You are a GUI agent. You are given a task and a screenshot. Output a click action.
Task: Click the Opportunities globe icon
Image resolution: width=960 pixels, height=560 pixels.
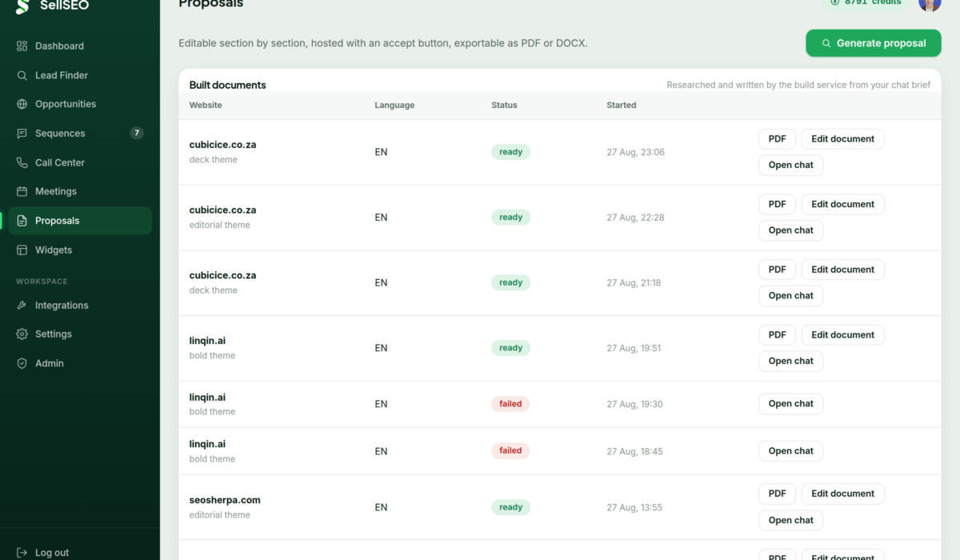click(22, 104)
